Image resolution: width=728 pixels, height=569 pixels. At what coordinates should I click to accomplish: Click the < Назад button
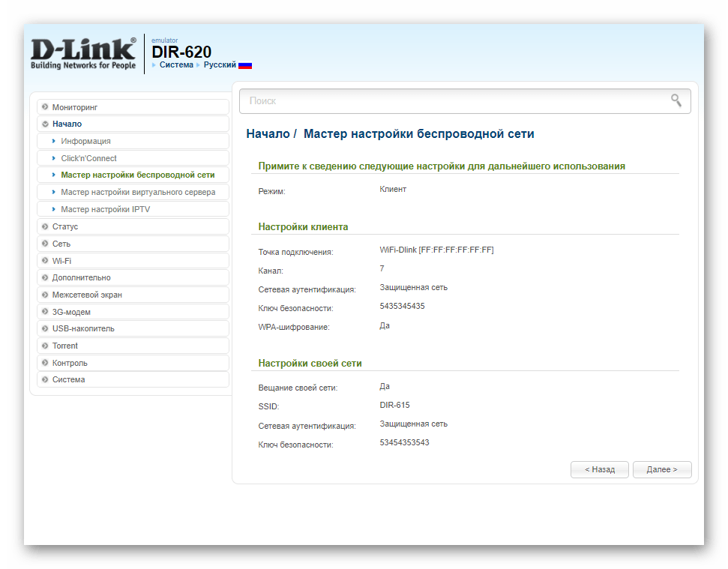point(599,469)
